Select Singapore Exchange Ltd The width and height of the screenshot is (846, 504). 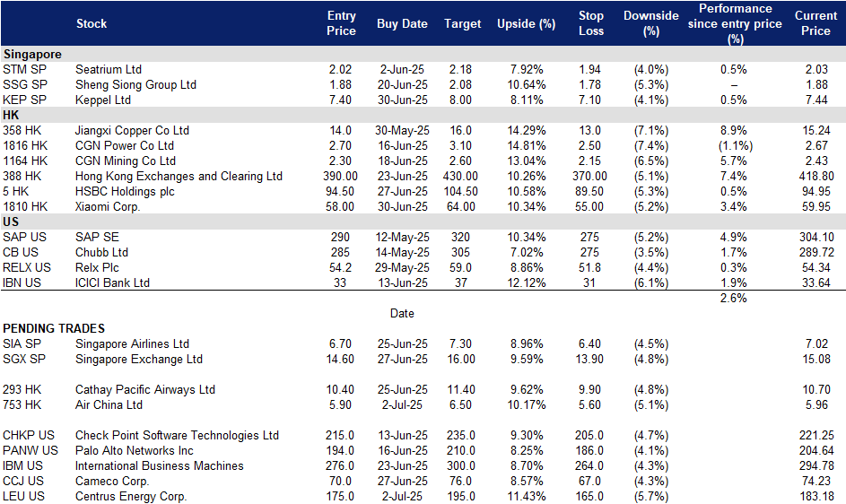point(139,360)
